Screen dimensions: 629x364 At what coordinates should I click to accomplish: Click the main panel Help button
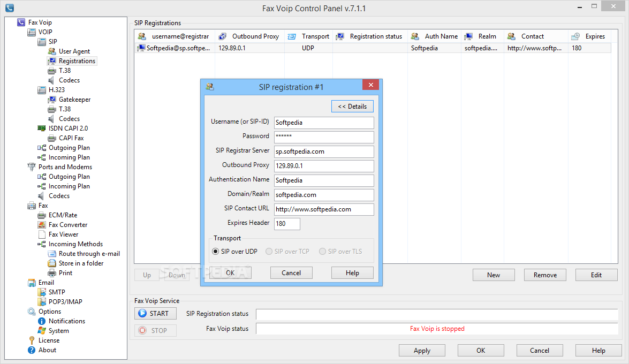tap(598, 351)
